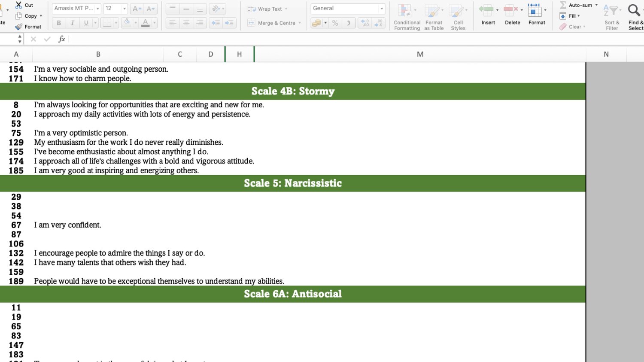Open the font colour dropdown arrow
Viewport: 644px width, 362px height.
[155, 23]
